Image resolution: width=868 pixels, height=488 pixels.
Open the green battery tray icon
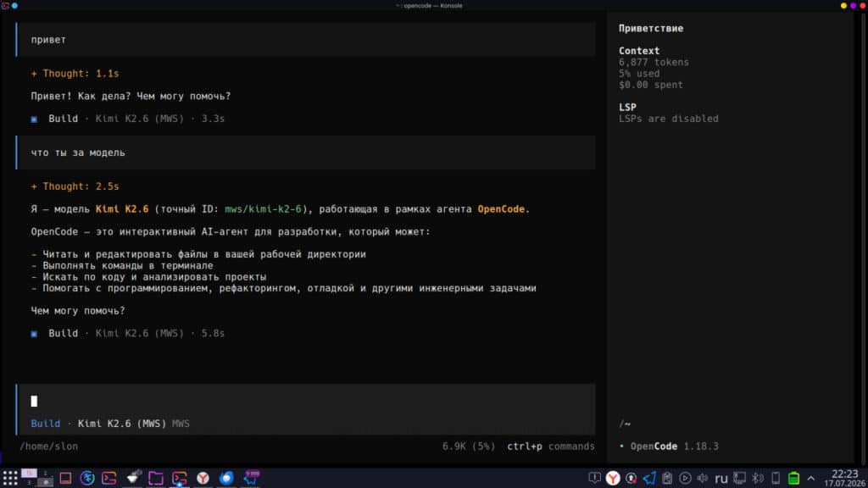[793, 478]
